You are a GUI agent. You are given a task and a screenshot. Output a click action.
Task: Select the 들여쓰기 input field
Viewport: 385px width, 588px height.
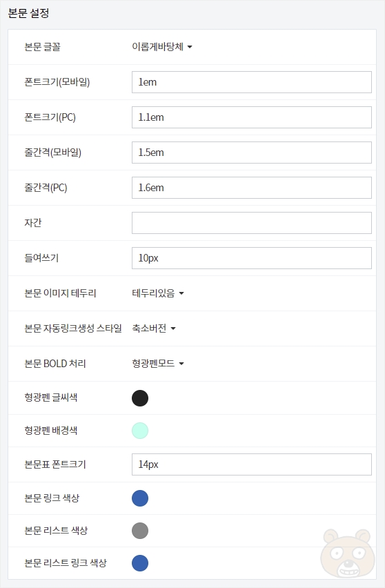[x=252, y=258]
